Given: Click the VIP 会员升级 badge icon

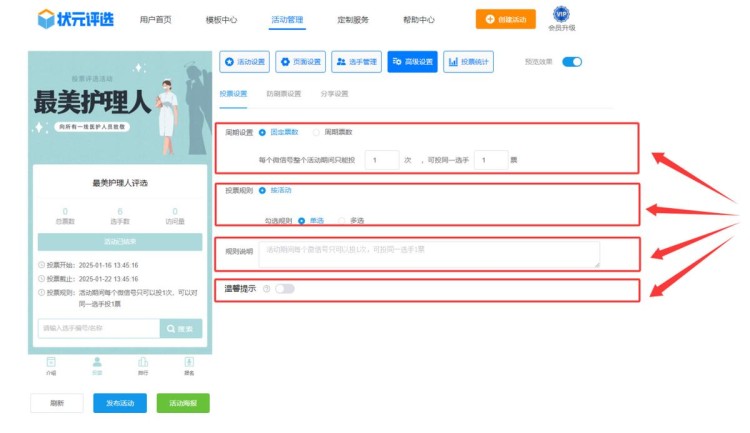Looking at the screenshot, I should click(x=561, y=14).
